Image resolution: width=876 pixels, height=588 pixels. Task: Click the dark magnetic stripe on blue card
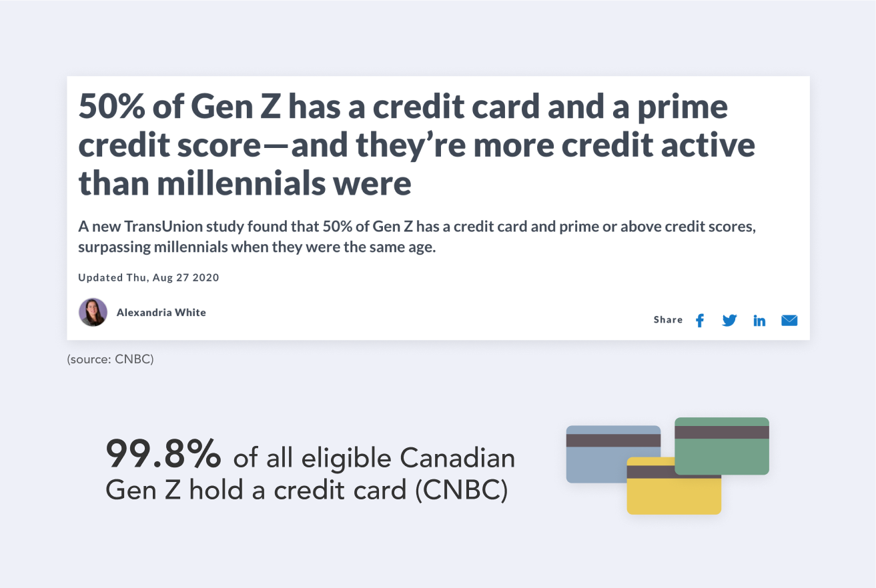pyautogui.click(x=613, y=441)
